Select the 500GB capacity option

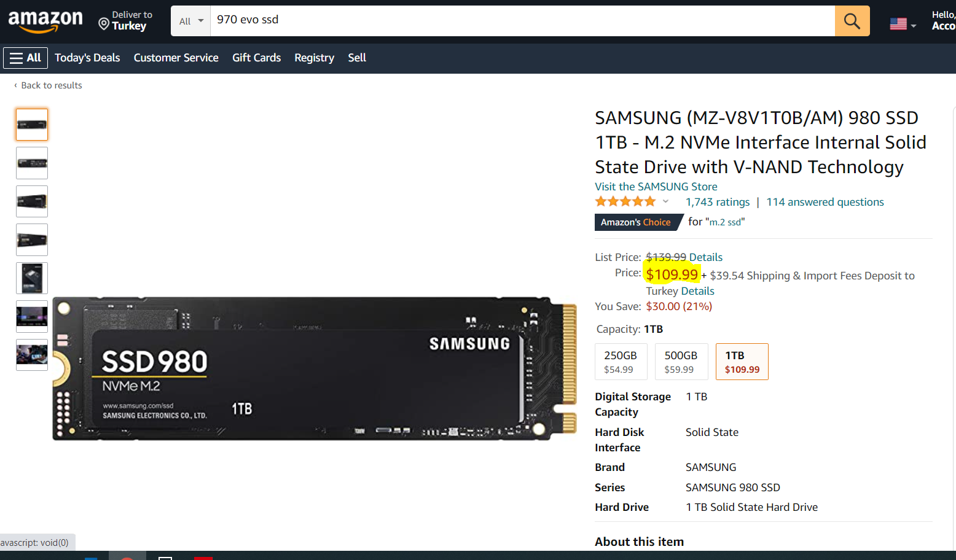click(681, 362)
